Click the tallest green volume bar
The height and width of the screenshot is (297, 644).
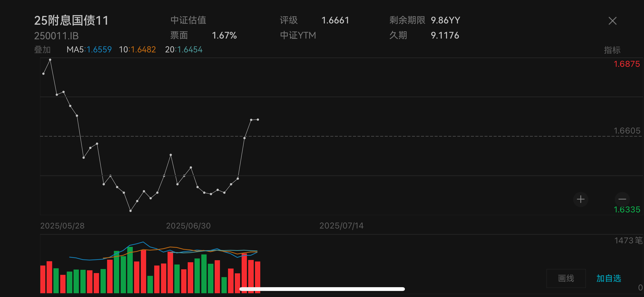coord(130,270)
